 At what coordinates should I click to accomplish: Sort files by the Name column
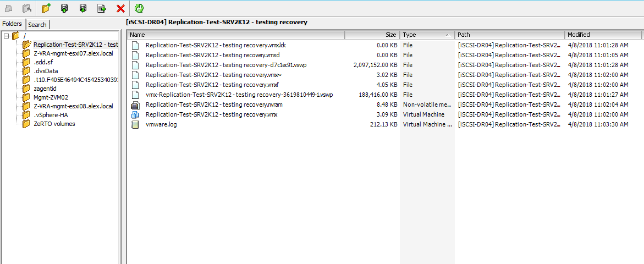click(236, 35)
